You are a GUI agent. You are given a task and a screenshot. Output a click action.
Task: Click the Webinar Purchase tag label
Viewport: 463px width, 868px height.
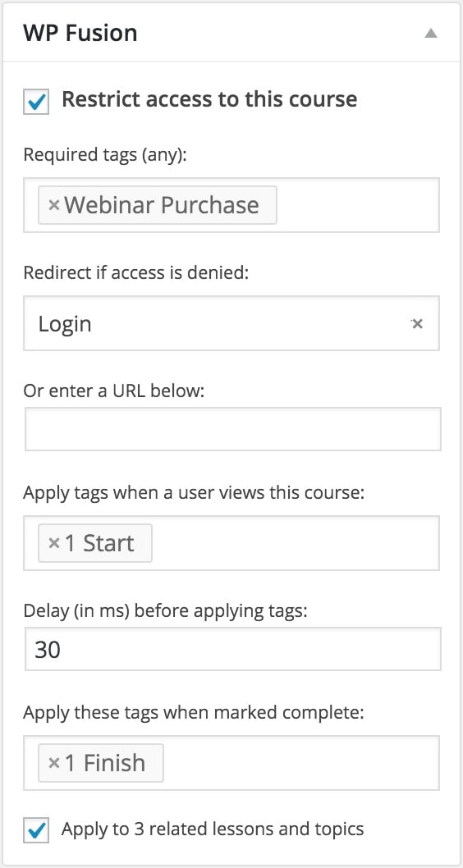162,205
